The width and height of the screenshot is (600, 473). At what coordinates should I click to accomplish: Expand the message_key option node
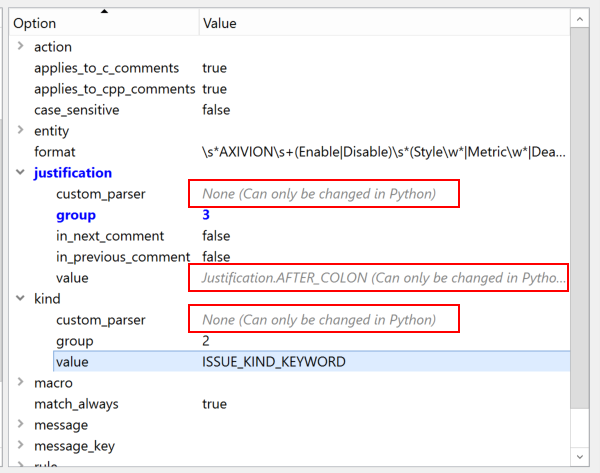(x=21, y=445)
